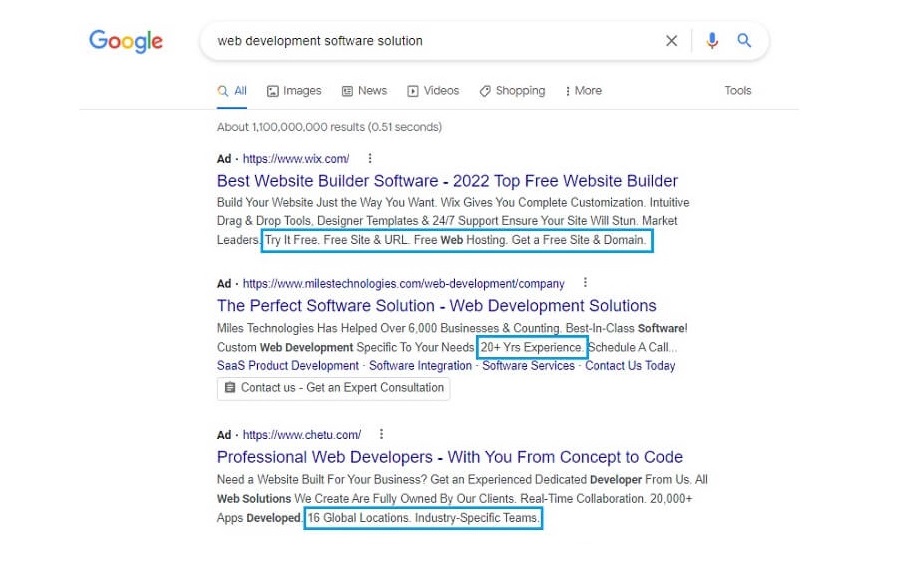Open the three-dot menu beside chetu.com ad
Image resolution: width=910 pixels, height=564 pixels.
[381, 433]
